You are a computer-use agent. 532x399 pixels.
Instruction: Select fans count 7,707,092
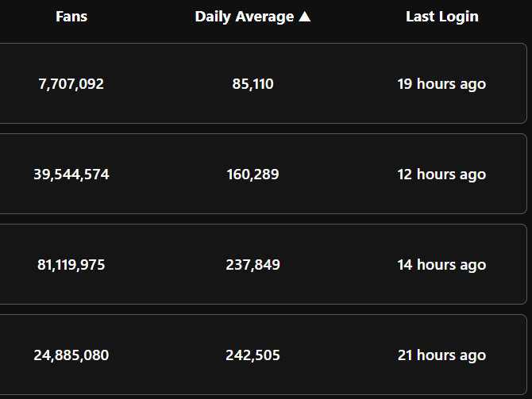pyautogui.click(x=71, y=84)
